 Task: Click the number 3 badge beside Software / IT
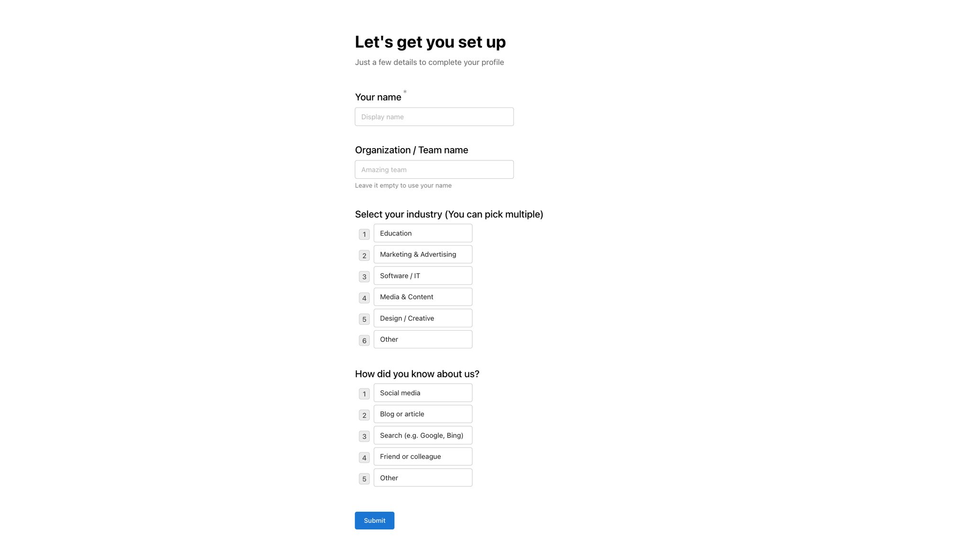tap(364, 277)
